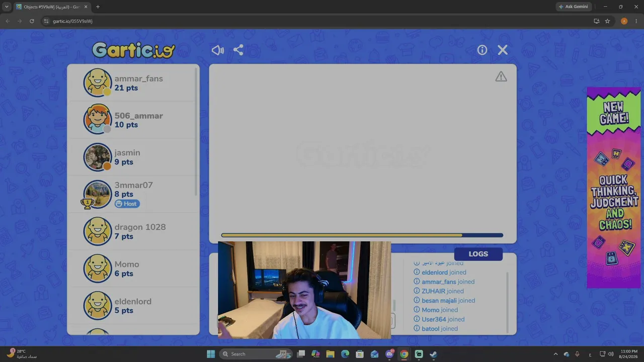644x362 pixels.
Task: Open Discord from taskbar
Action: click(389, 354)
